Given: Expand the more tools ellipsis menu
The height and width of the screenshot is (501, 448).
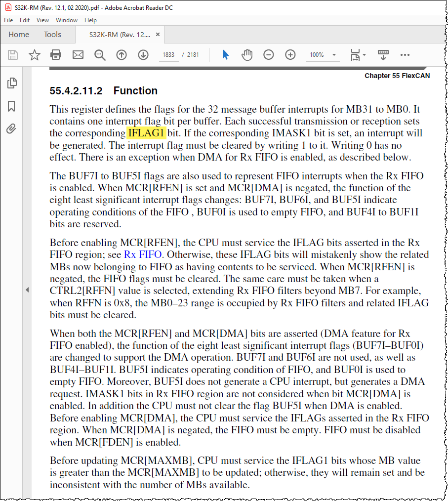Looking at the screenshot, I should coord(405,55).
